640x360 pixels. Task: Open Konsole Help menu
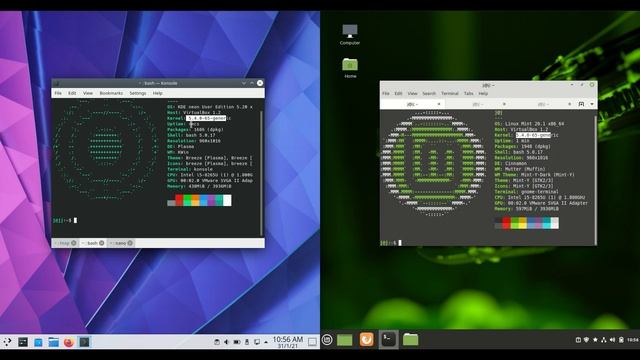(x=158, y=93)
